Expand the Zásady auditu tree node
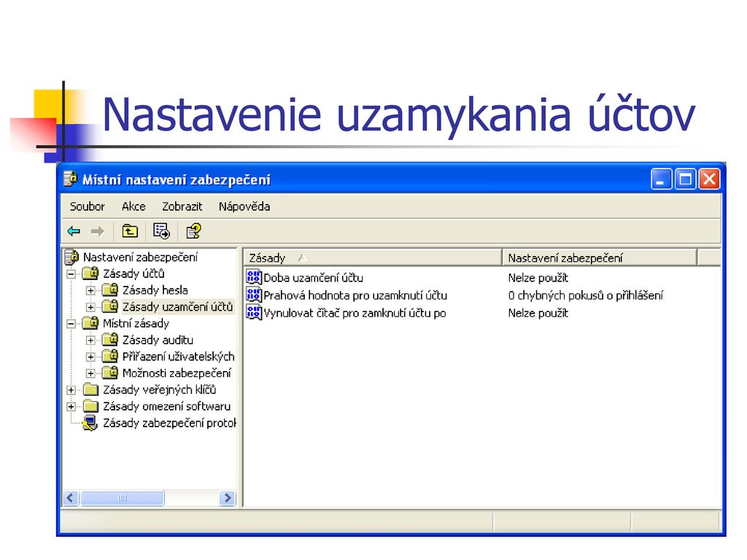747x560 pixels. [x=90, y=341]
